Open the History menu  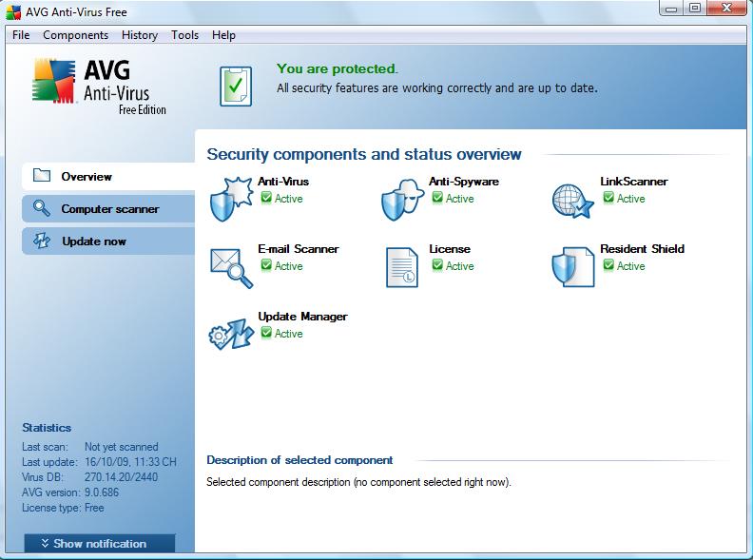pyautogui.click(x=140, y=35)
